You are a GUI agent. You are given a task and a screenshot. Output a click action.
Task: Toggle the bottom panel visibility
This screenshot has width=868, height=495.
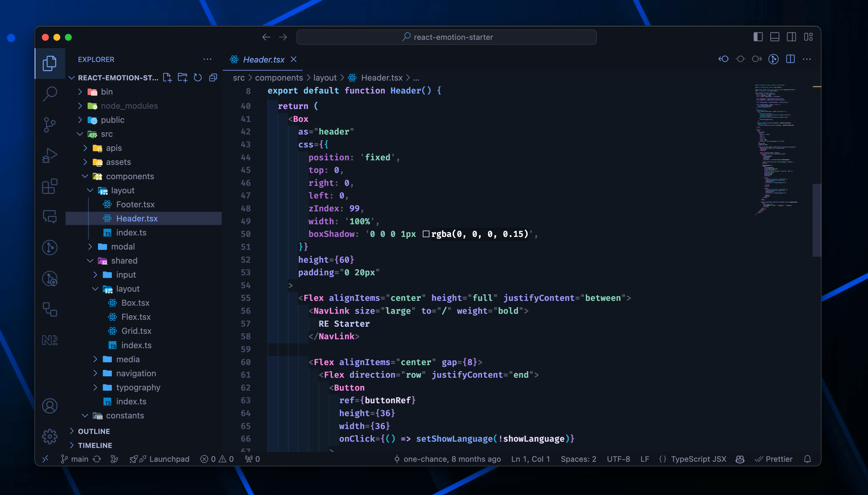(775, 37)
